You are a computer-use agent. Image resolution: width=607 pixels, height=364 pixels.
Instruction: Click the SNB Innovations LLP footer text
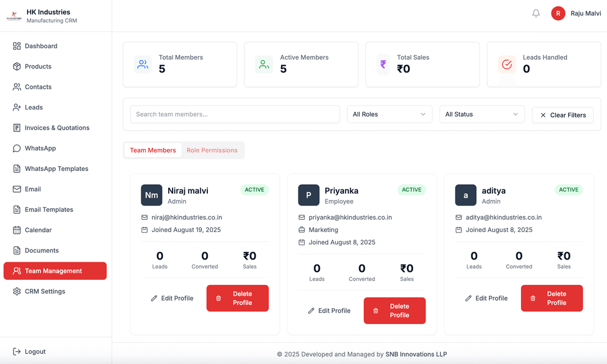416,354
